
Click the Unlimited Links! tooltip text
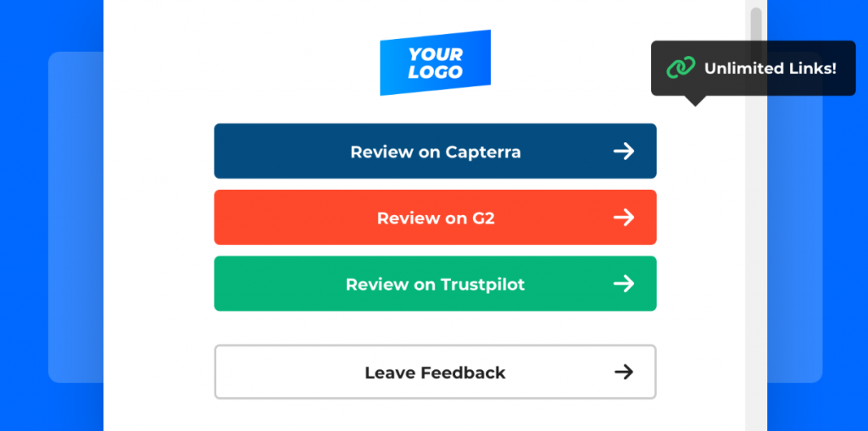pyautogui.click(x=770, y=69)
